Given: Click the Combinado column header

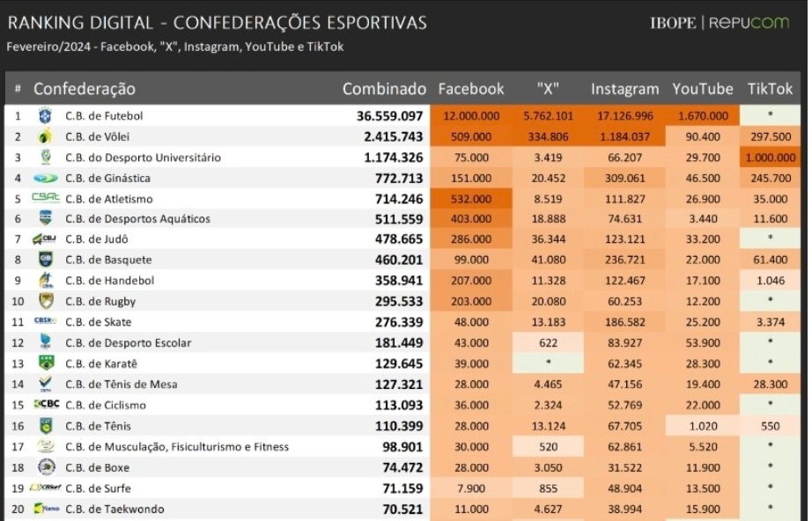Looking at the screenshot, I should (384, 89).
